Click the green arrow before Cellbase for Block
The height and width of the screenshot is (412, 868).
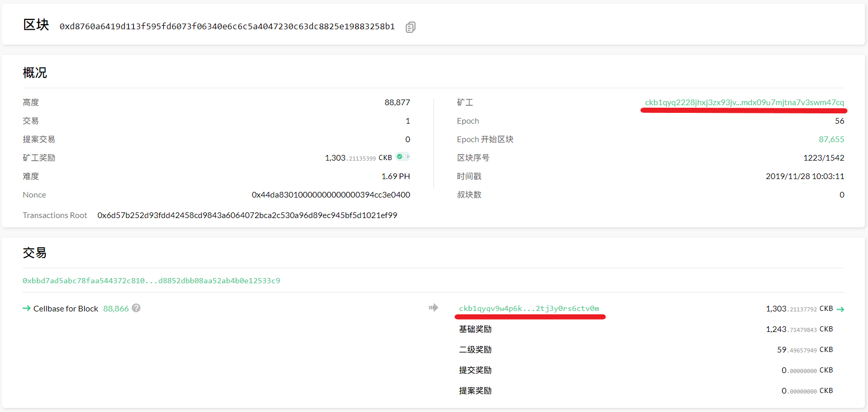tap(27, 308)
